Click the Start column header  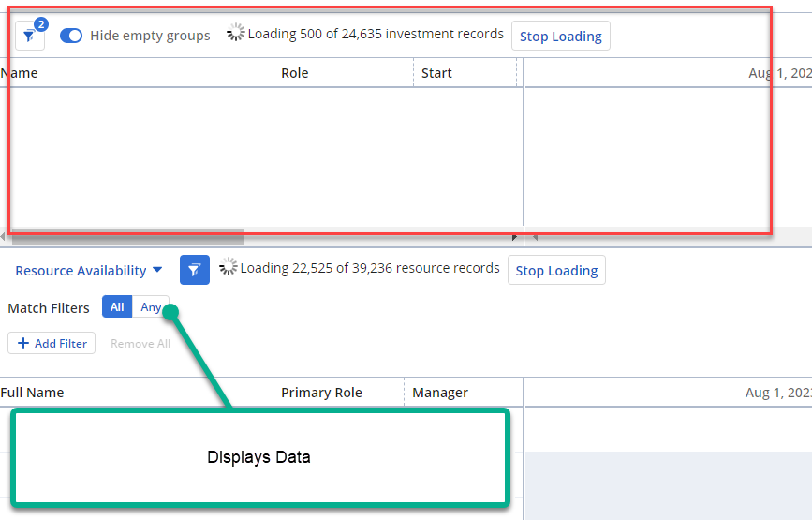coord(436,73)
